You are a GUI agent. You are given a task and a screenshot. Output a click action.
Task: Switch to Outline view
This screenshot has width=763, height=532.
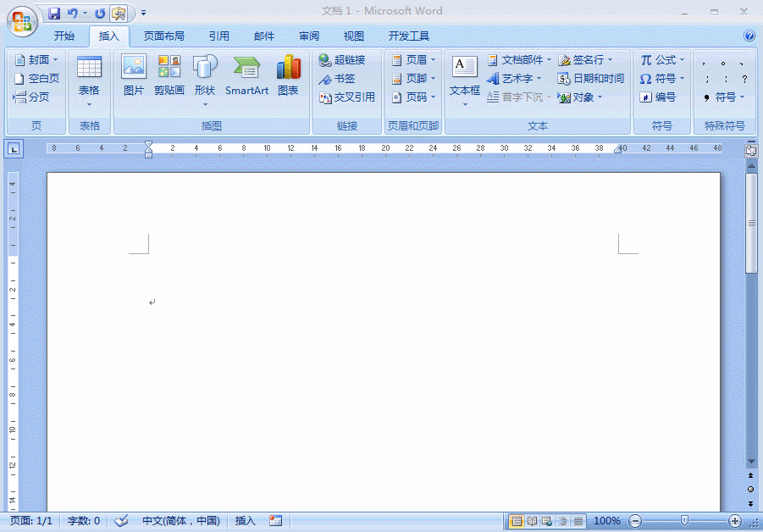[562, 521]
